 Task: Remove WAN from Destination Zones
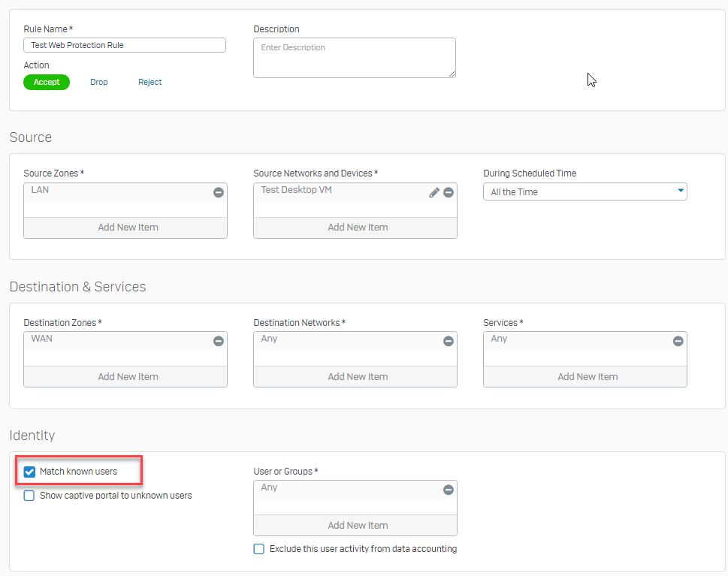[x=218, y=341]
